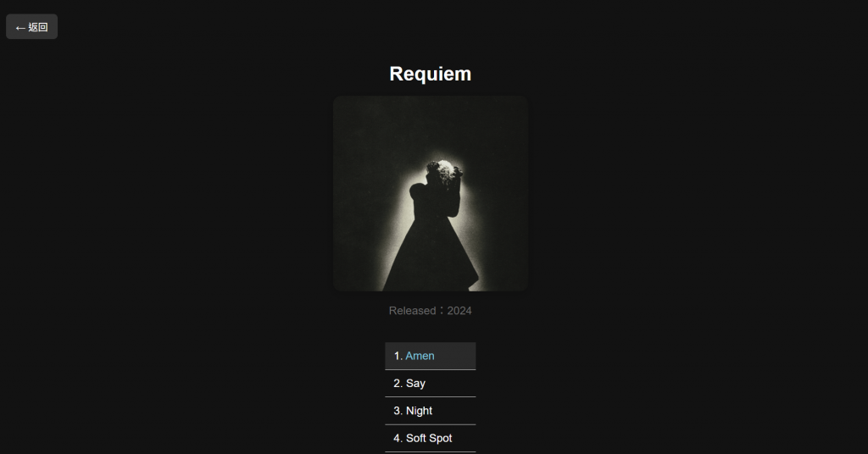Click the 2024 release year

point(459,311)
